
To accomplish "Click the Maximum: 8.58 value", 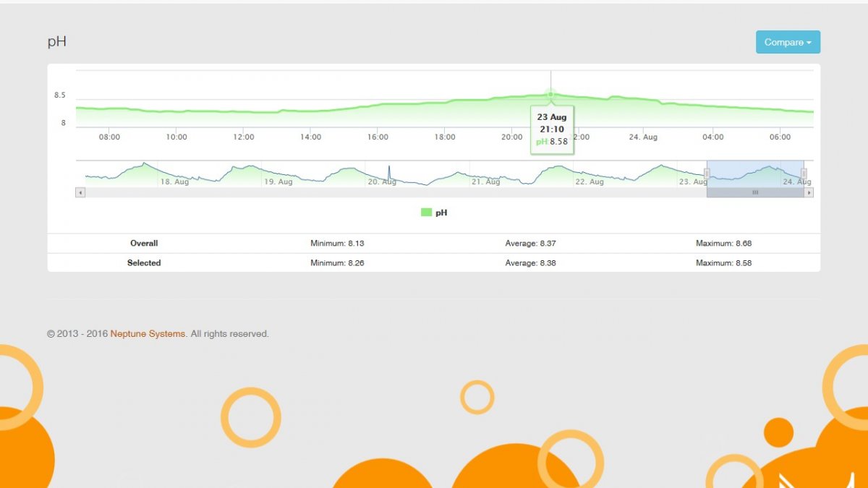I will pos(723,263).
